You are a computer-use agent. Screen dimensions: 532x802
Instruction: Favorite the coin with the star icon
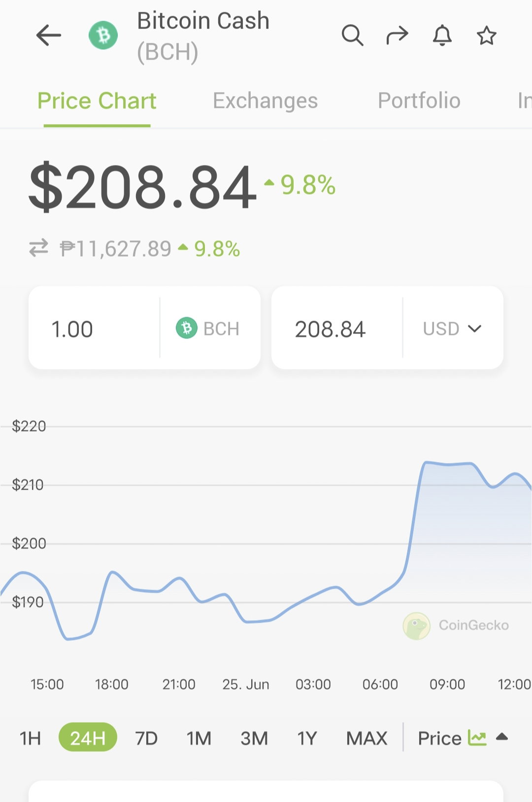pyautogui.click(x=487, y=35)
